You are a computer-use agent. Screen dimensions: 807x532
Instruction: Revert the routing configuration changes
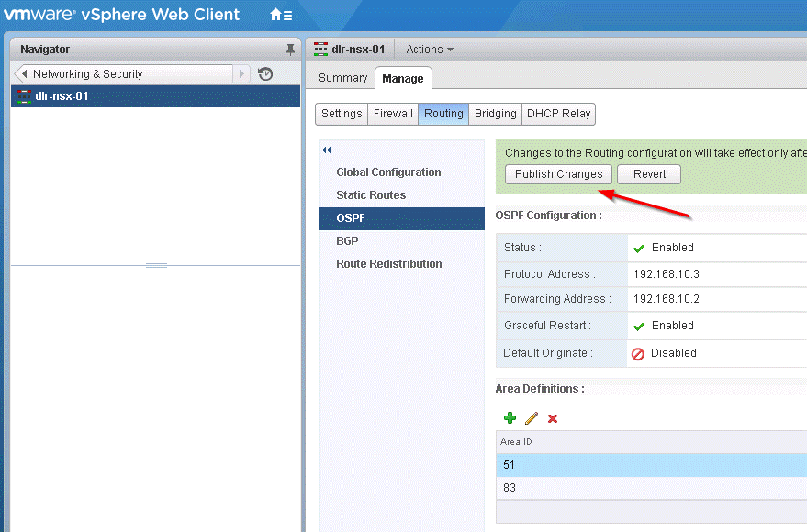tap(649, 174)
